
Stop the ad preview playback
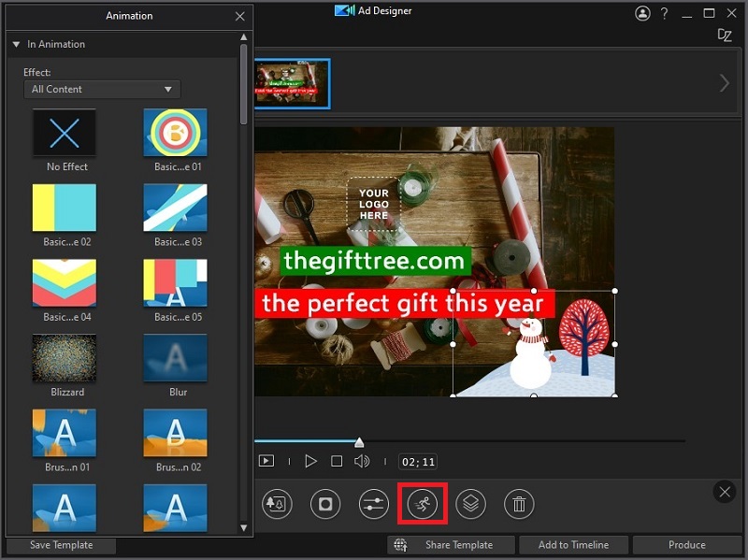337,461
